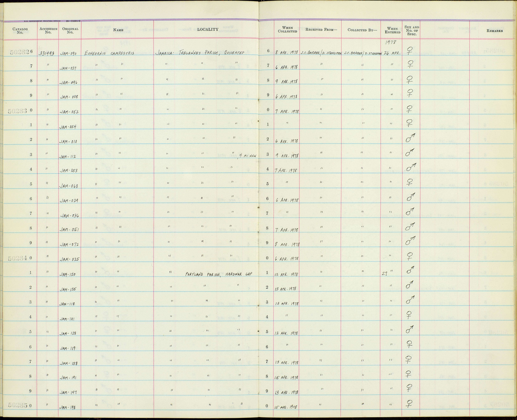Click "12 APR. 1978" in the JAM-120 row

coord(286,274)
